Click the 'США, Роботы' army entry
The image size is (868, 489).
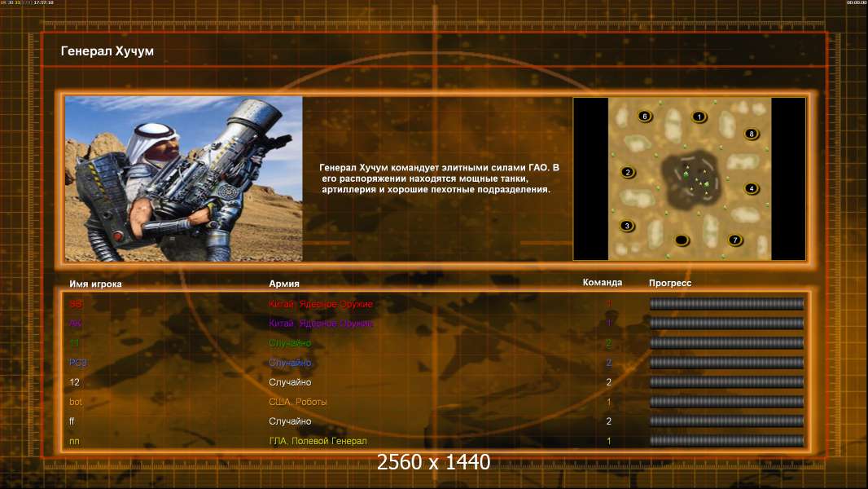pos(298,402)
